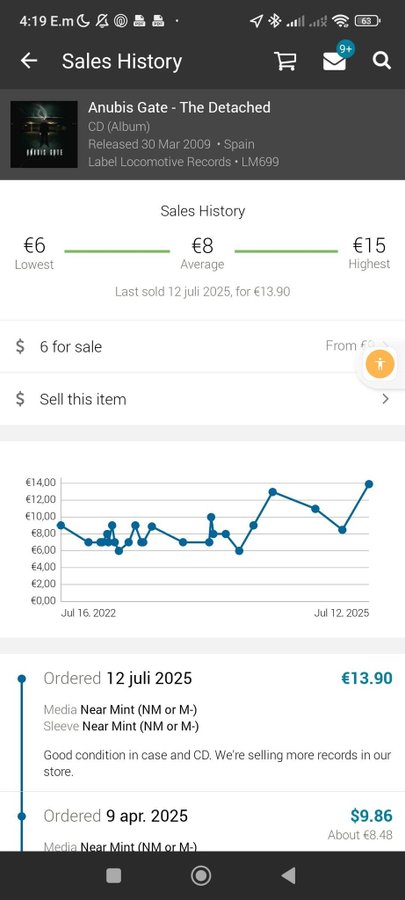Tap the orange accessibility floating button
This screenshot has height=900, width=405.
pyautogui.click(x=380, y=363)
